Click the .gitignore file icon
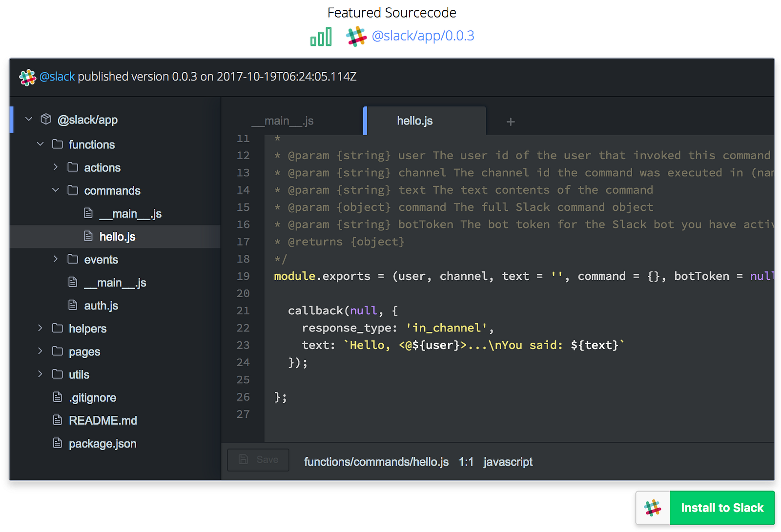781x532 pixels. click(58, 397)
